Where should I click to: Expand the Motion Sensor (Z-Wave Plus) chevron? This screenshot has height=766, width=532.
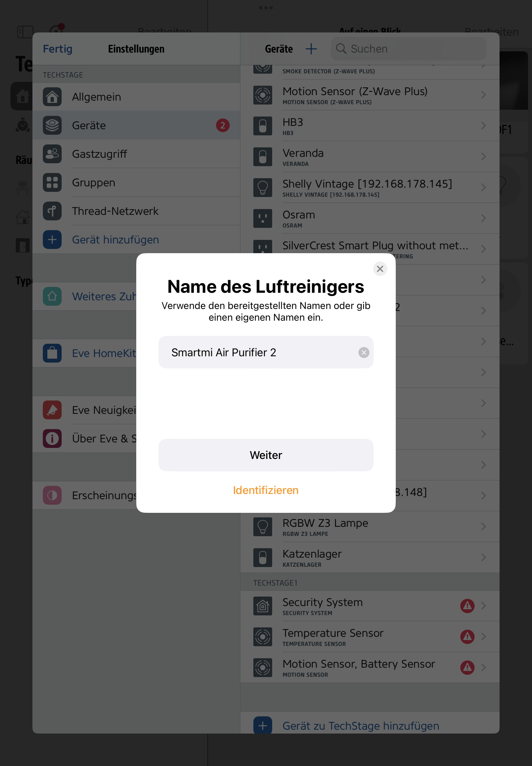pos(484,95)
